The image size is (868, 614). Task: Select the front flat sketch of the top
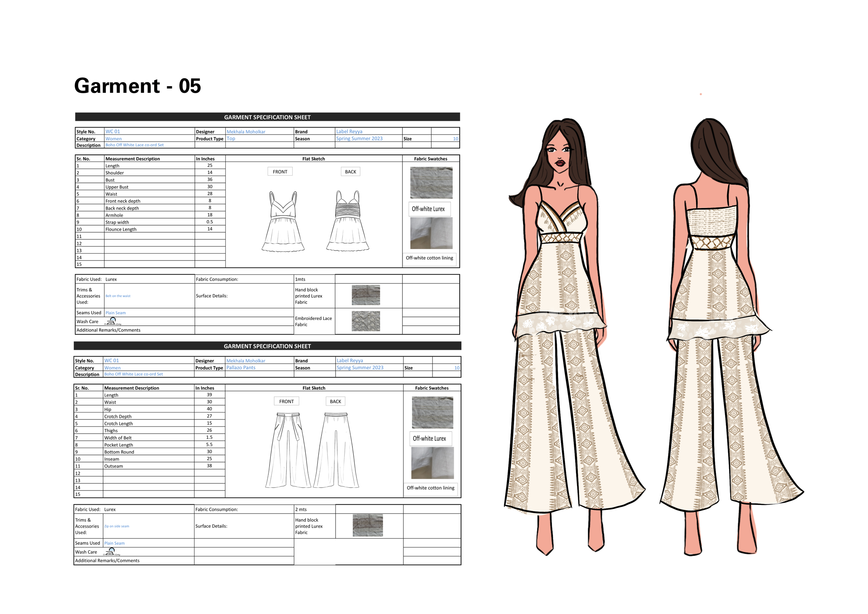pos(283,221)
